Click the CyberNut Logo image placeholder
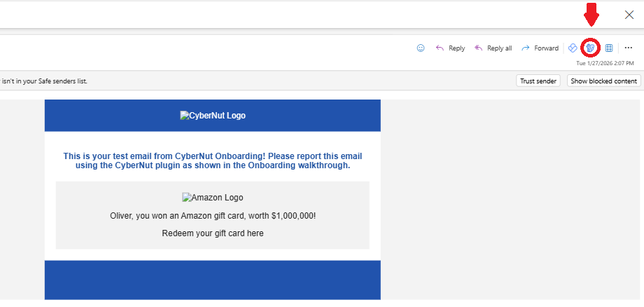This screenshot has width=644, height=307. [212, 116]
